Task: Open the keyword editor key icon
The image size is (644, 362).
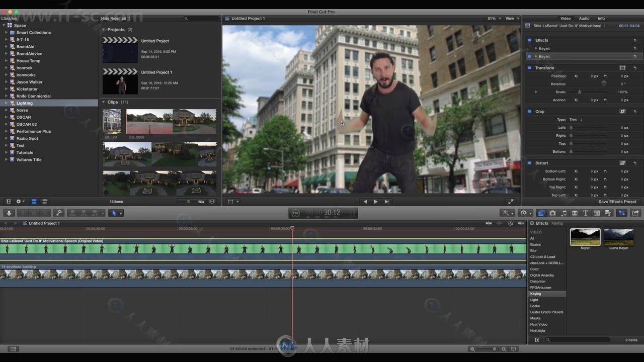Action: tap(59, 213)
